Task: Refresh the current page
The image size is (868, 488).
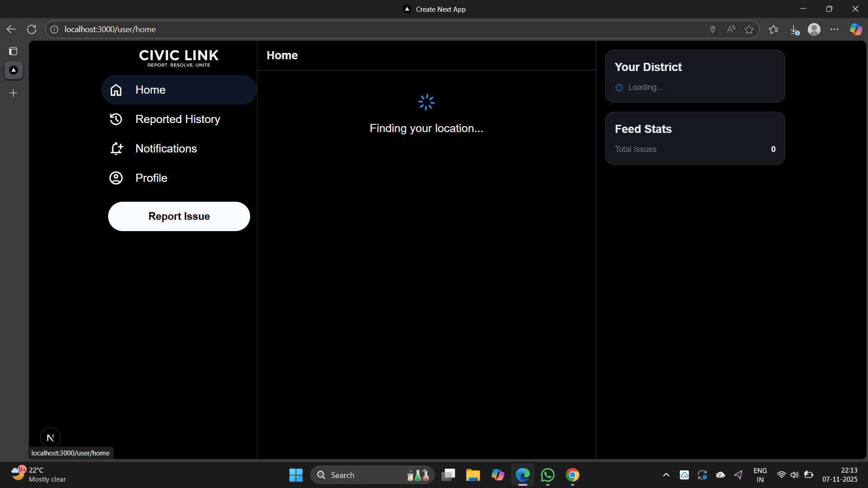Action: coord(31,29)
